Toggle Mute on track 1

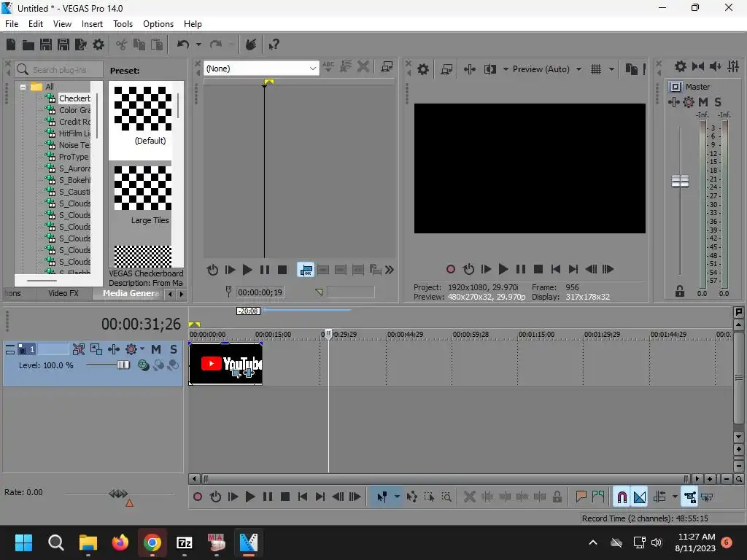(x=156, y=349)
